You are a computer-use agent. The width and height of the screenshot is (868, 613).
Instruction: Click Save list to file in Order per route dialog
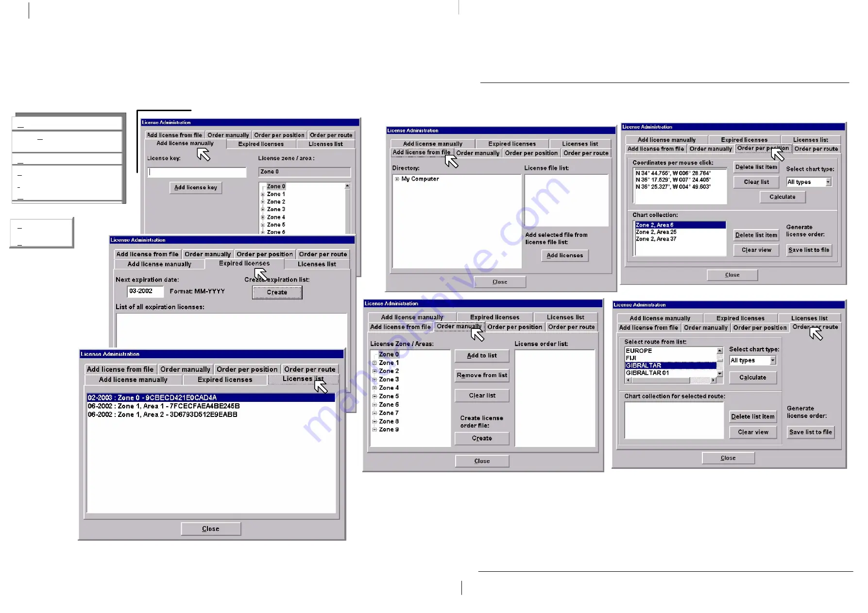[x=810, y=432]
